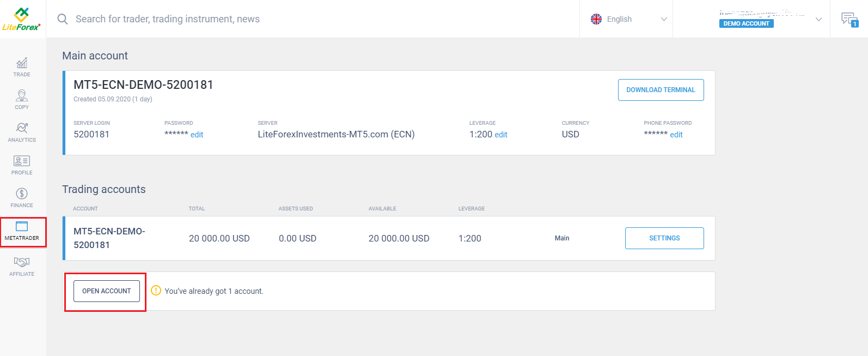Click the yellow warning info icon
The height and width of the screenshot is (356, 868).
(156, 291)
